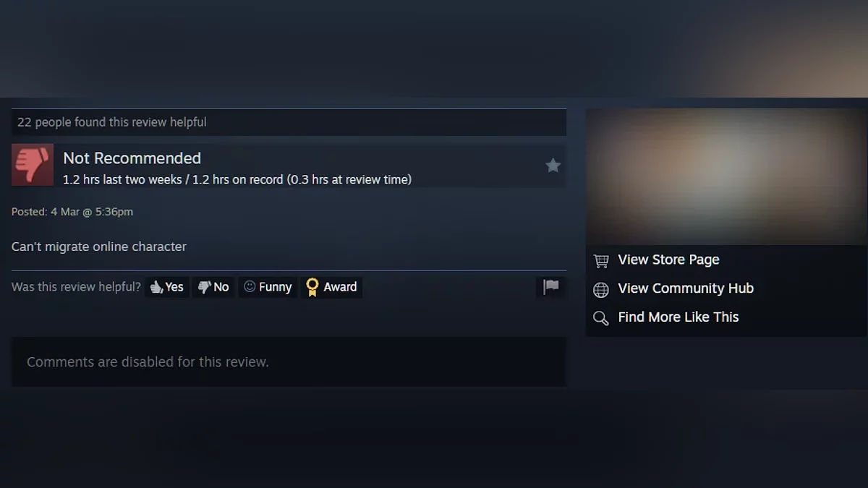
Task: Vote No on review helpfulness
Action: pos(213,287)
